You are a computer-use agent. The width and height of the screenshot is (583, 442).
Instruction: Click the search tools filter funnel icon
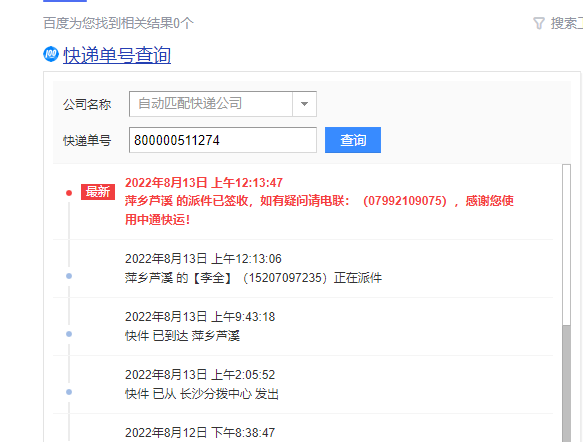click(539, 23)
